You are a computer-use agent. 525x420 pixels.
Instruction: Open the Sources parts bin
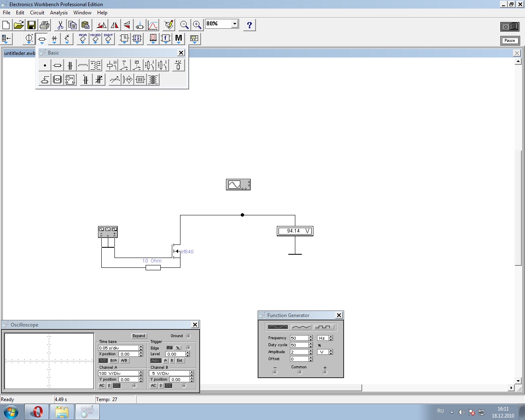(29, 39)
